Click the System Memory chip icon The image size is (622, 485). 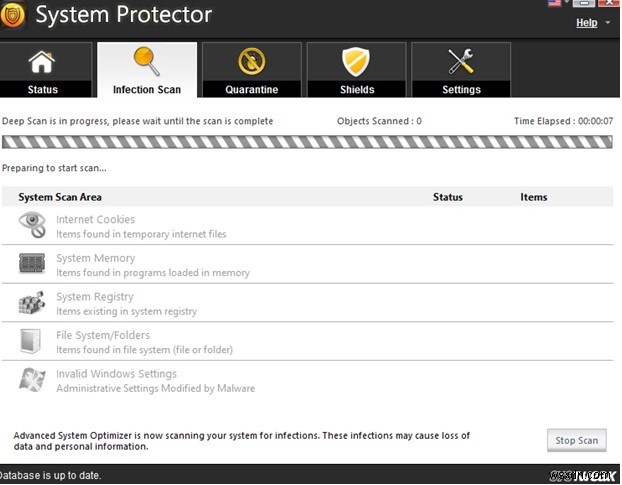click(32, 263)
